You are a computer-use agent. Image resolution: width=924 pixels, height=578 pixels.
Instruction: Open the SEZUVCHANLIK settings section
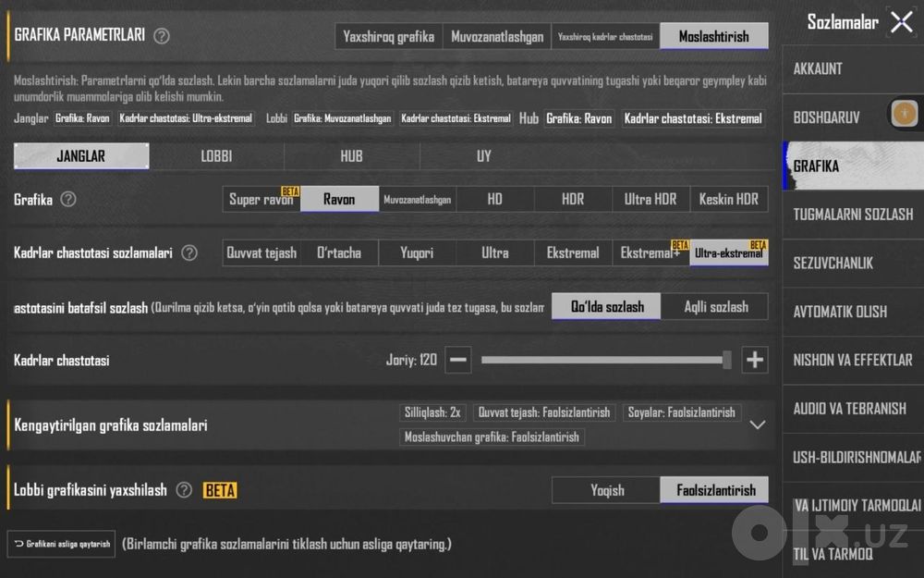pos(853,263)
